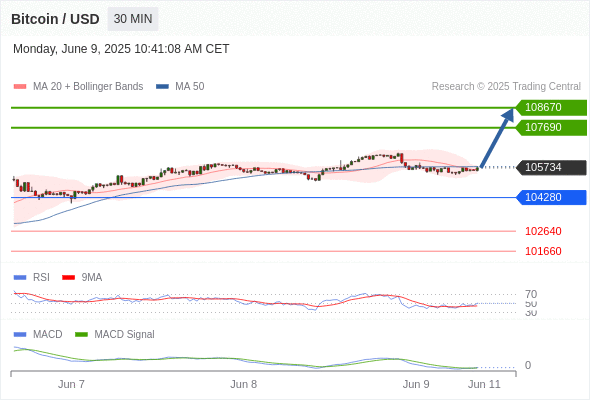Screen dimensions: 590x400
Task: Click the Jun 9 date axis marker
Action: 416,384
